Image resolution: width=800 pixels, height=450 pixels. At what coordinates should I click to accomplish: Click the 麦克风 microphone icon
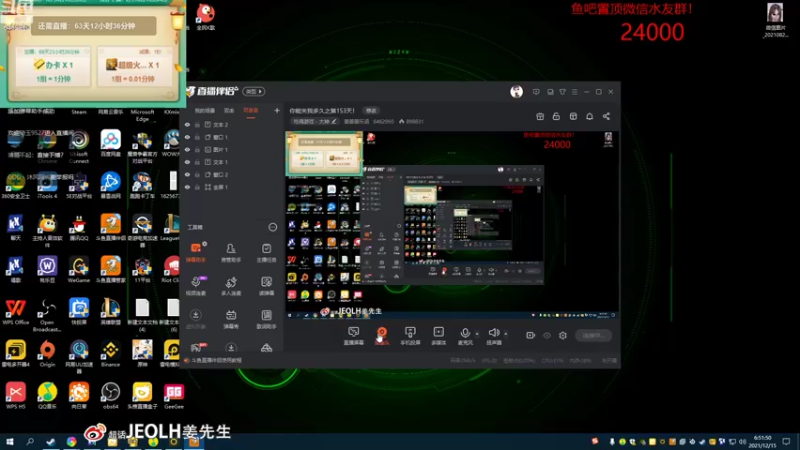click(x=465, y=336)
